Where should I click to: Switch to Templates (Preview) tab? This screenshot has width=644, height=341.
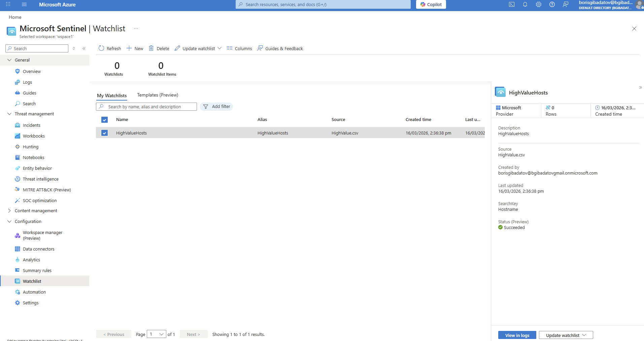point(158,95)
